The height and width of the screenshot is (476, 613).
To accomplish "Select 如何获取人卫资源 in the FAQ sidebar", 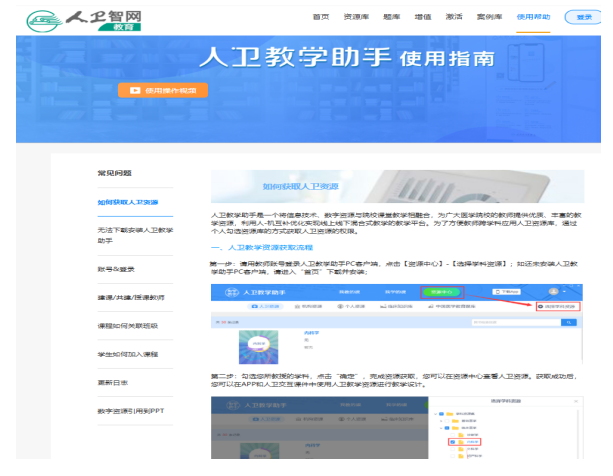I will click(x=127, y=202).
